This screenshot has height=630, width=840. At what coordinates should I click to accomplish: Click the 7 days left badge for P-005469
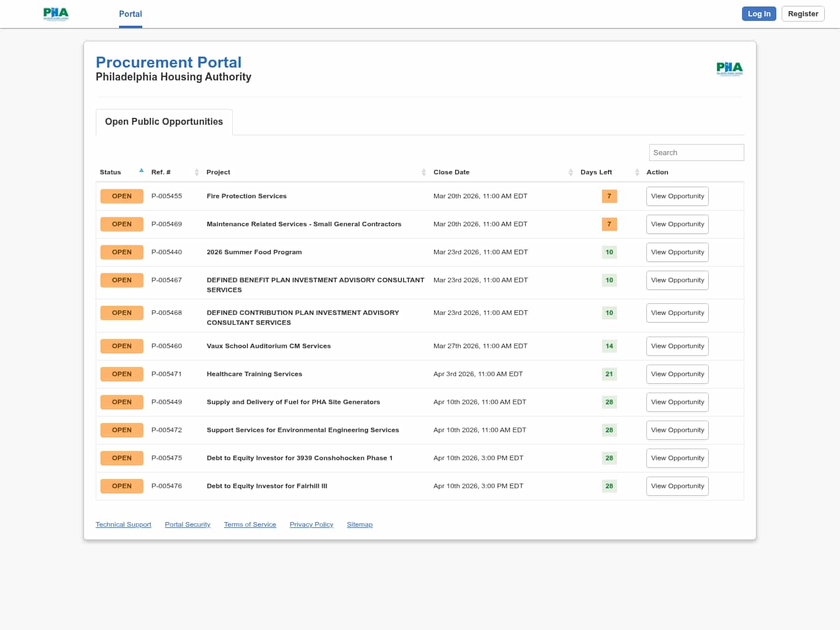pyautogui.click(x=609, y=225)
